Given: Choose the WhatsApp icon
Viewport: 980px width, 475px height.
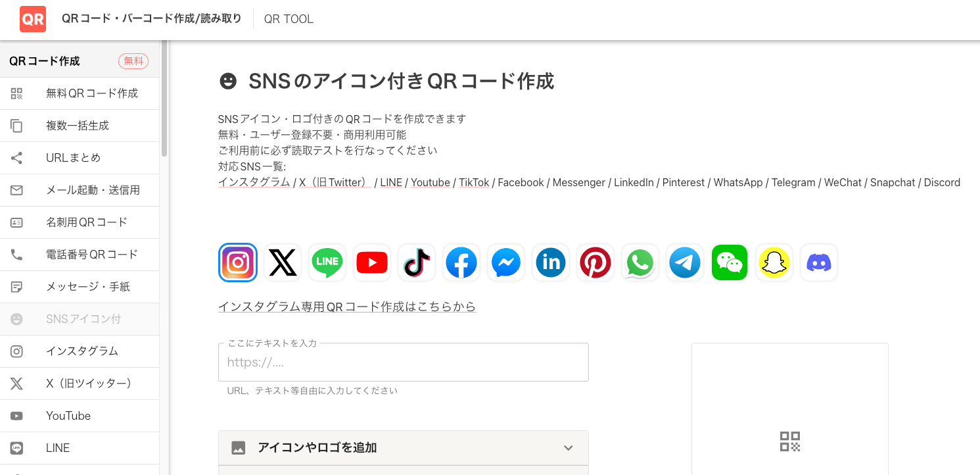Looking at the screenshot, I should coord(640,262).
